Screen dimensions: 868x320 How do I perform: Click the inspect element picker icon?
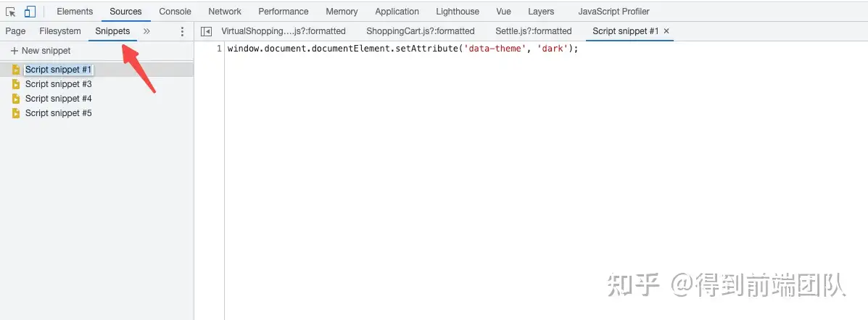coord(11,12)
